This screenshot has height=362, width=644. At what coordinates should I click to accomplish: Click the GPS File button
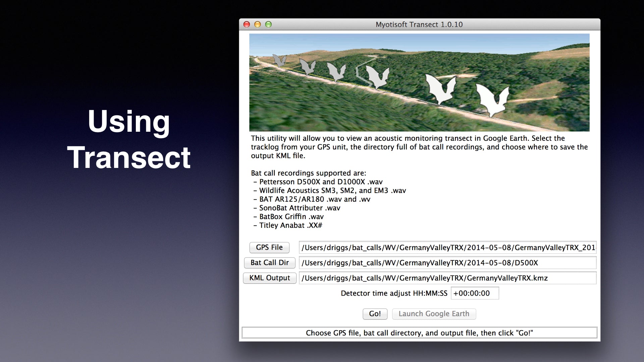pyautogui.click(x=269, y=247)
